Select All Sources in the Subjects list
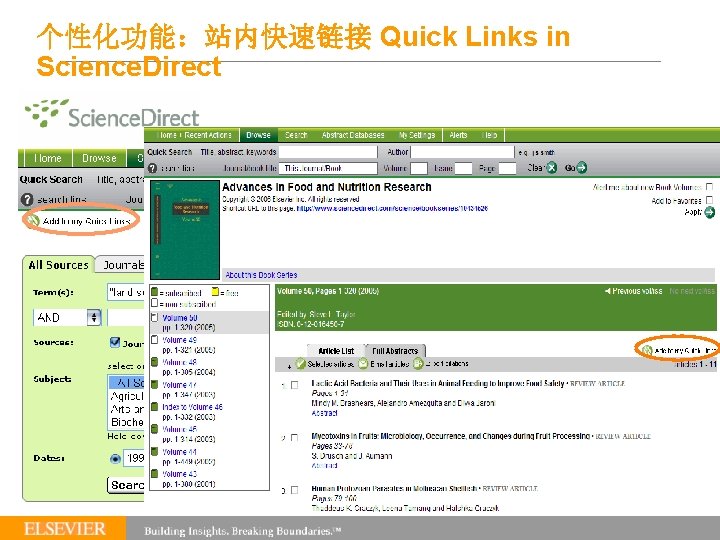Image resolution: width=720 pixels, height=540 pixels. (x=127, y=382)
